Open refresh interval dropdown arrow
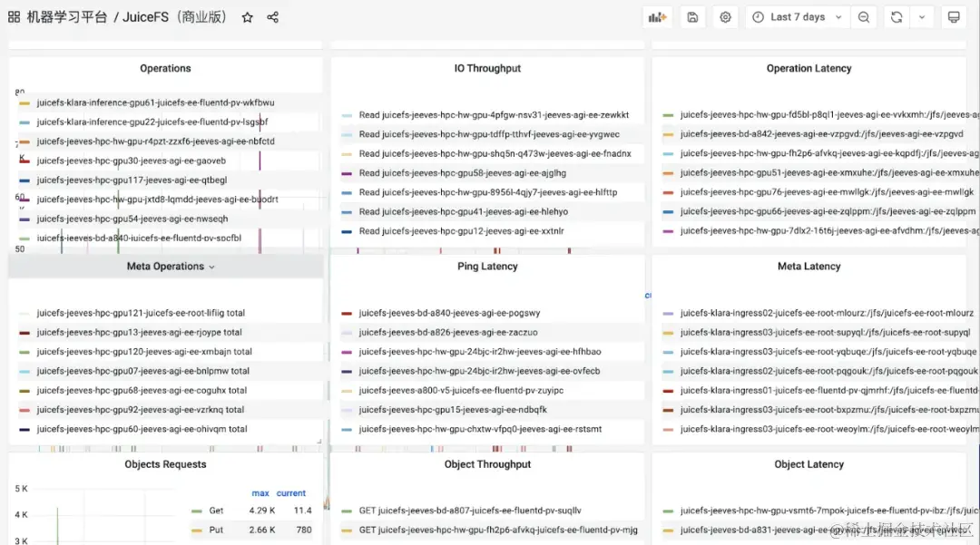 [x=922, y=17]
